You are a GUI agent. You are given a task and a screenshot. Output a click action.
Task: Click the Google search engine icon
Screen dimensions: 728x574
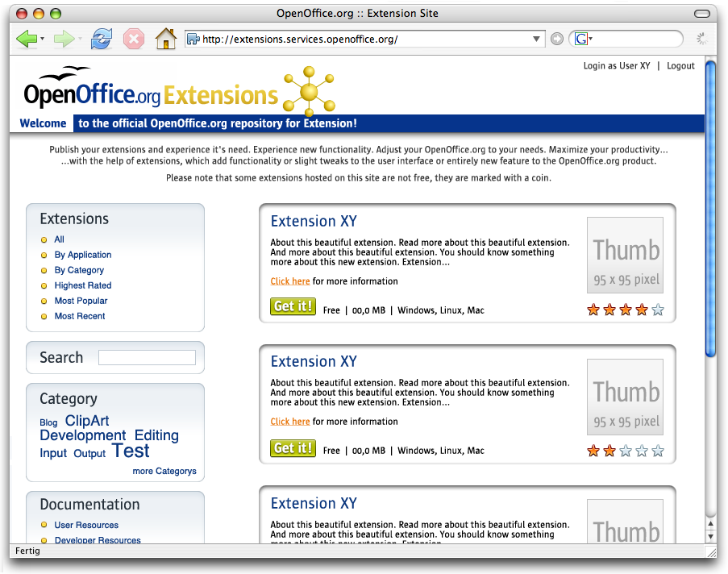coord(580,39)
